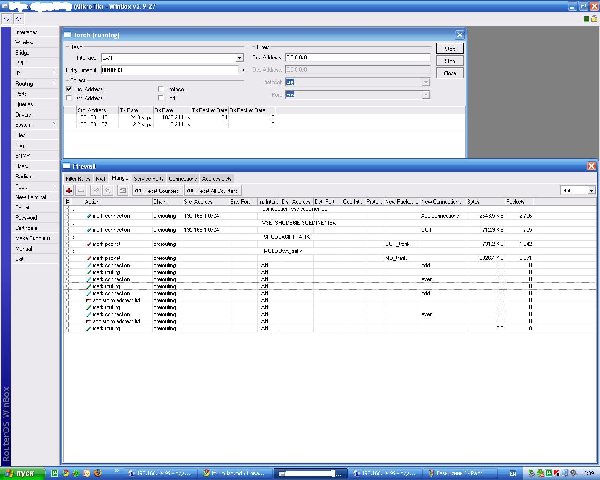Click the Comment icon in Firewall toolbar
Viewport: 600px width, 480px height.
(121, 189)
